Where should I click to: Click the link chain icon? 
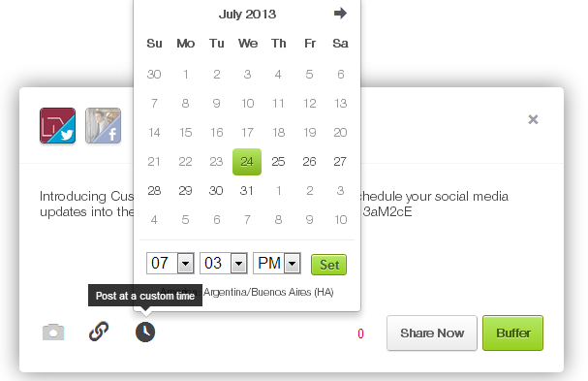coord(99,332)
